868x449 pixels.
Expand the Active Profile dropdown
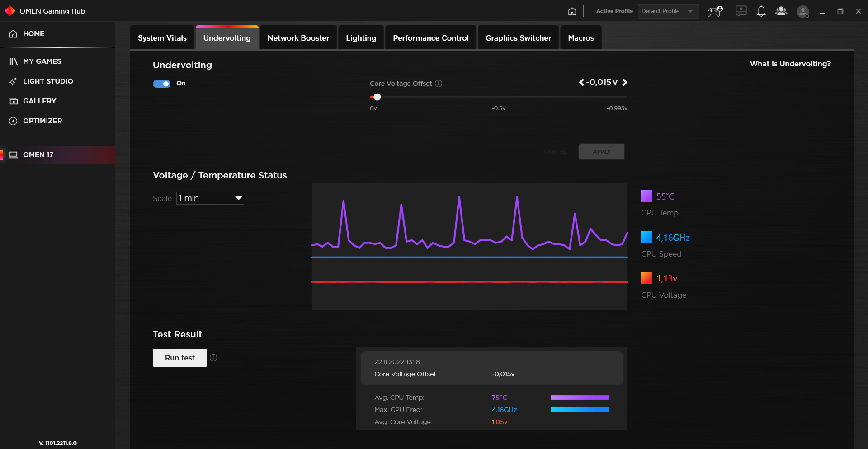pyautogui.click(x=668, y=11)
